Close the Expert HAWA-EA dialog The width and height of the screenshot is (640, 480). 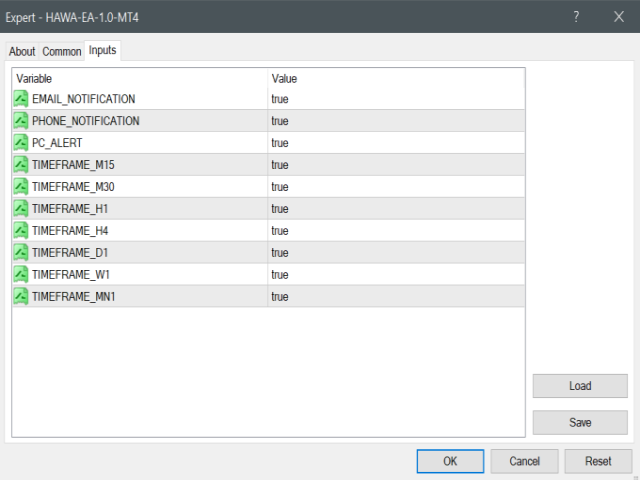[619, 17]
